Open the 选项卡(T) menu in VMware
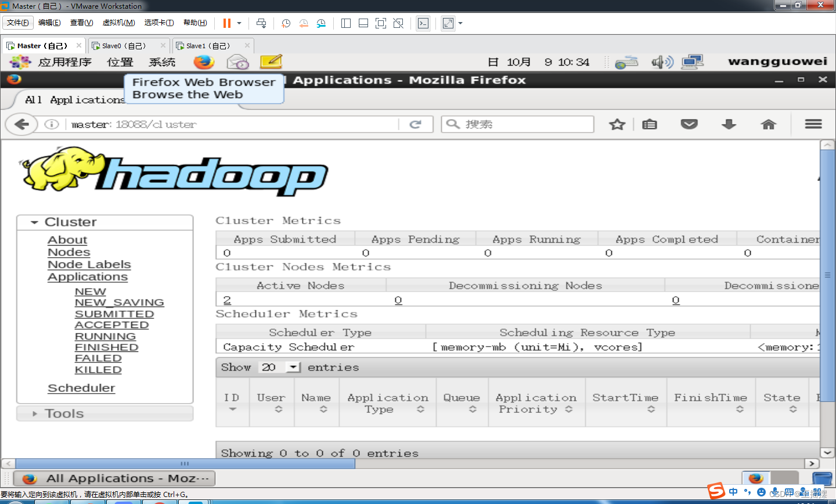Viewport: 836px width, 504px height. [159, 23]
